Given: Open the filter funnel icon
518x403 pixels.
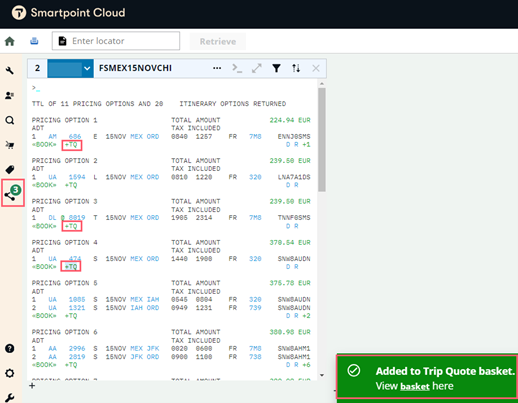Looking at the screenshot, I should pyautogui.click(x=276, y=68).
